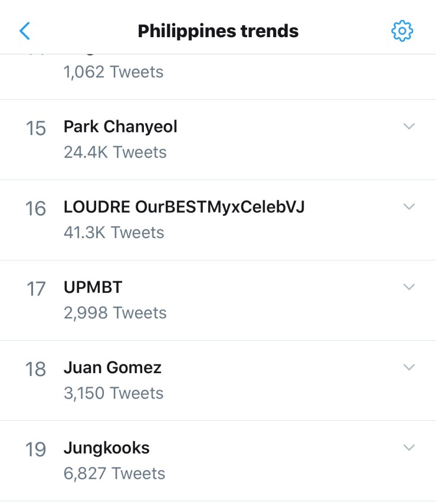This screenshot has height=504, width=436.
Task: Open Juan Gomez trending topic
Action: point(112,367)
